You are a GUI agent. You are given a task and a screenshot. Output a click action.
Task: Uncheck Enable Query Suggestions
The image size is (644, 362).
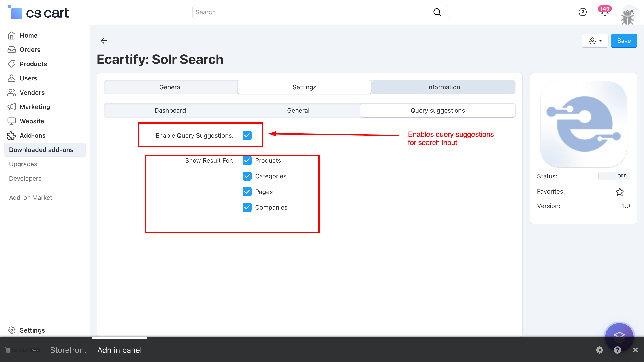click(247, 135)
